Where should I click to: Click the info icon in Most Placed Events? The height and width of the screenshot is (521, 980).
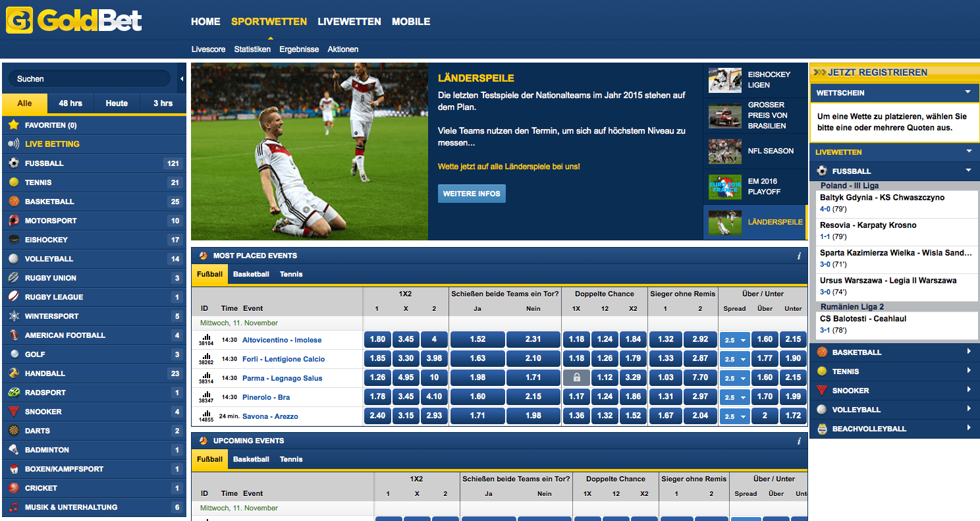coord(798,256)
